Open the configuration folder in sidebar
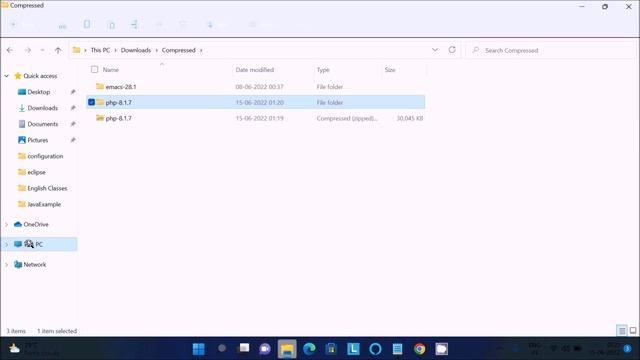 point(45,156)
